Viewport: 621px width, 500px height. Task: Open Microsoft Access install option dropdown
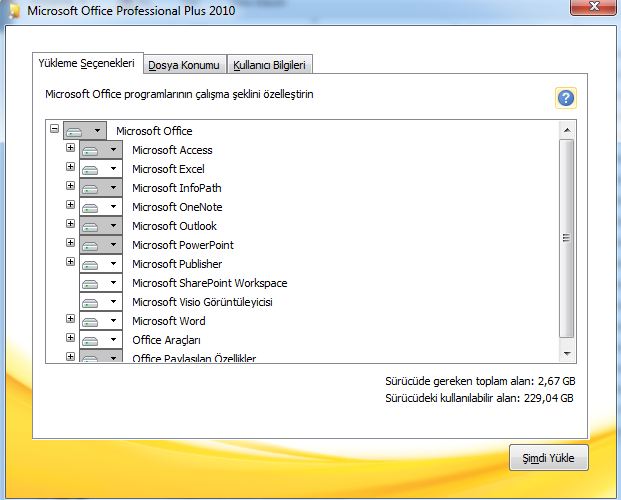(x=101, y=149)
